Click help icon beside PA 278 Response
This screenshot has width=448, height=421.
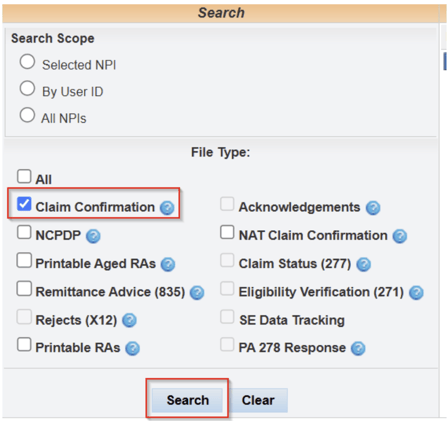point(358,348)
